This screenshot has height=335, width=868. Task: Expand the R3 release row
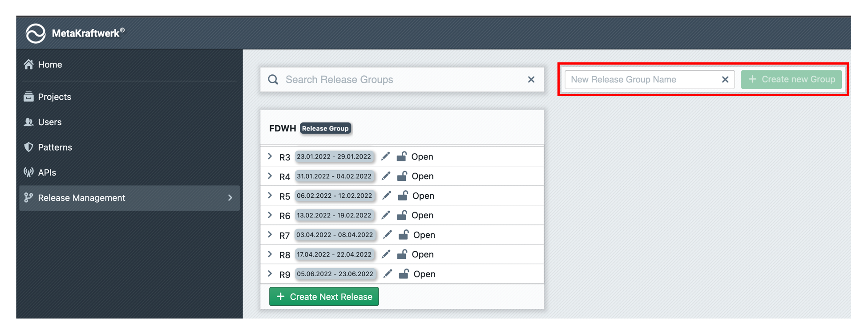click(x=270, y=156)
